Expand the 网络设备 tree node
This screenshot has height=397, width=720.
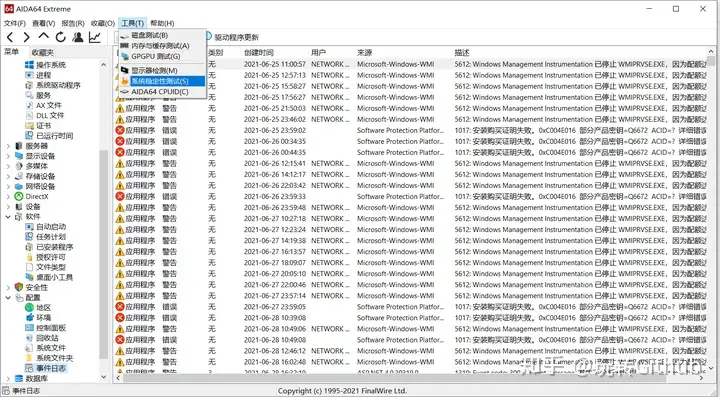[8, 186]
